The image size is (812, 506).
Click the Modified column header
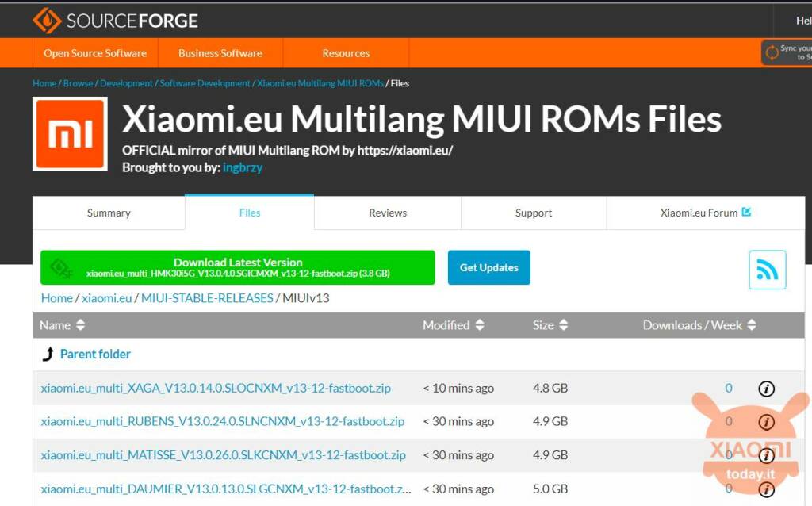(446, 325)
